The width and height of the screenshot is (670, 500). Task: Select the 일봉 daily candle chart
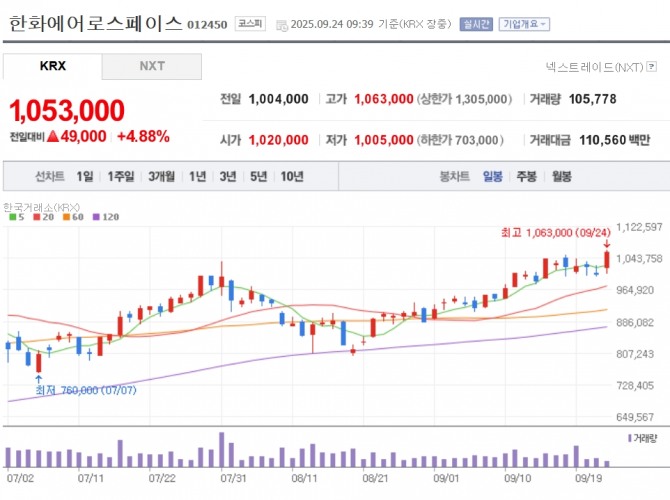(x=493, y=176)
